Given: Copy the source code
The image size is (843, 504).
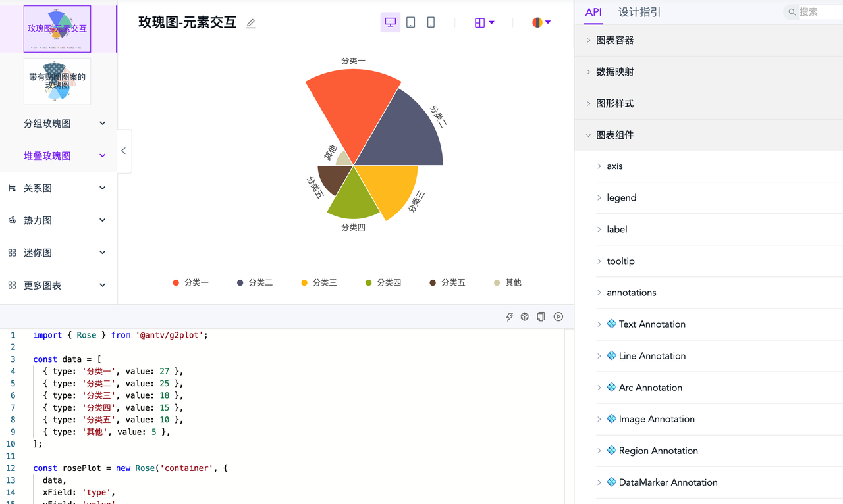Looking at the screenshot, I should pyautogui.click(x=541, y=316).
